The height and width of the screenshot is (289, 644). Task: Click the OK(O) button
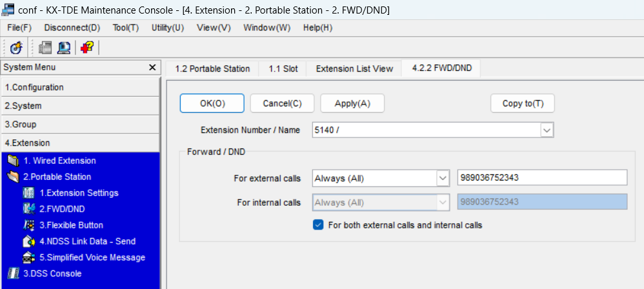click(x=212, y=103)
